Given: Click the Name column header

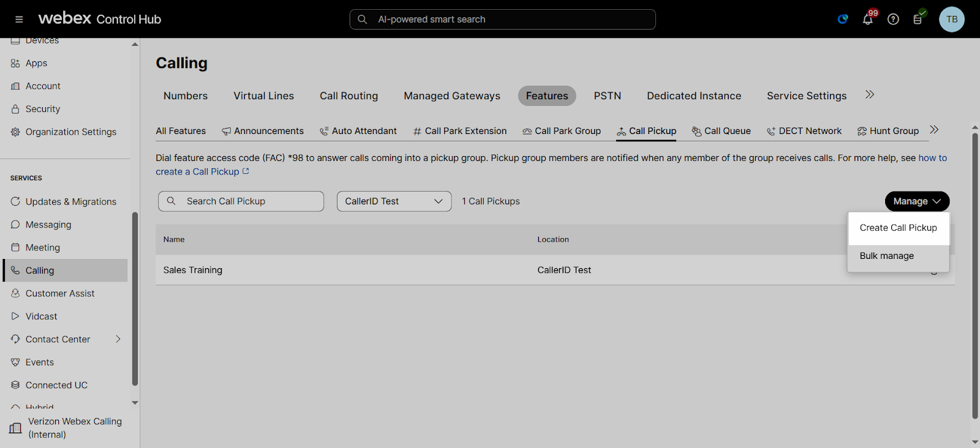Looking at the screenshot, I should (174, 239).
